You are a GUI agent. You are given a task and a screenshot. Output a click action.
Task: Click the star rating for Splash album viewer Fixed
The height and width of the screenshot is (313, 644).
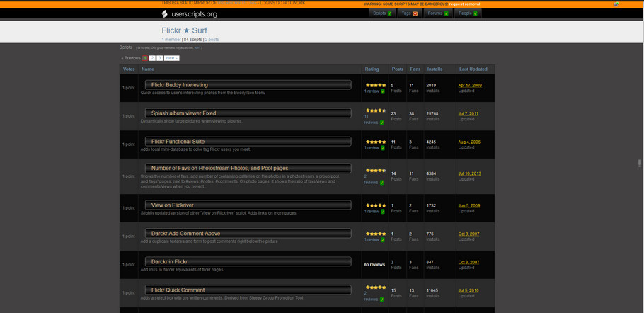376,110
